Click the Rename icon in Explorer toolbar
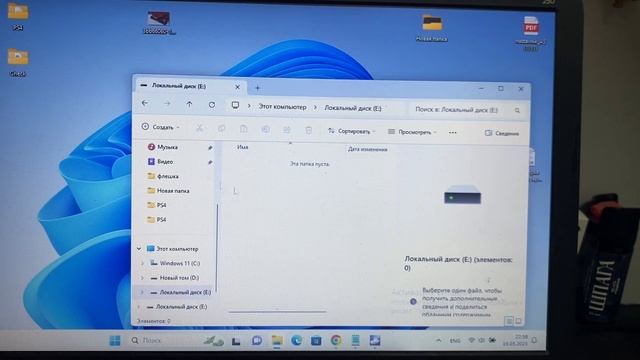640x360 pixels. point(265,129)
